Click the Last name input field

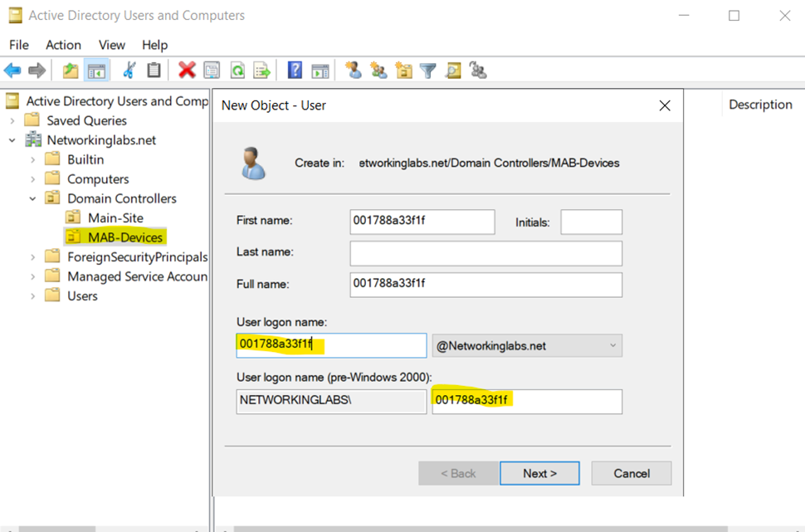click(486, 253)
